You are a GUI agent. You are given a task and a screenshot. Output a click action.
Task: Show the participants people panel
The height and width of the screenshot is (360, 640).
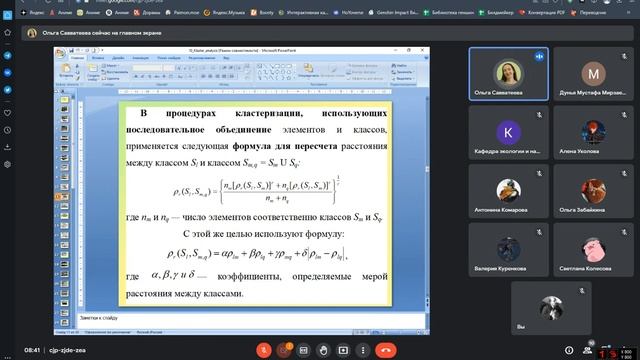[x=588, y=350]
